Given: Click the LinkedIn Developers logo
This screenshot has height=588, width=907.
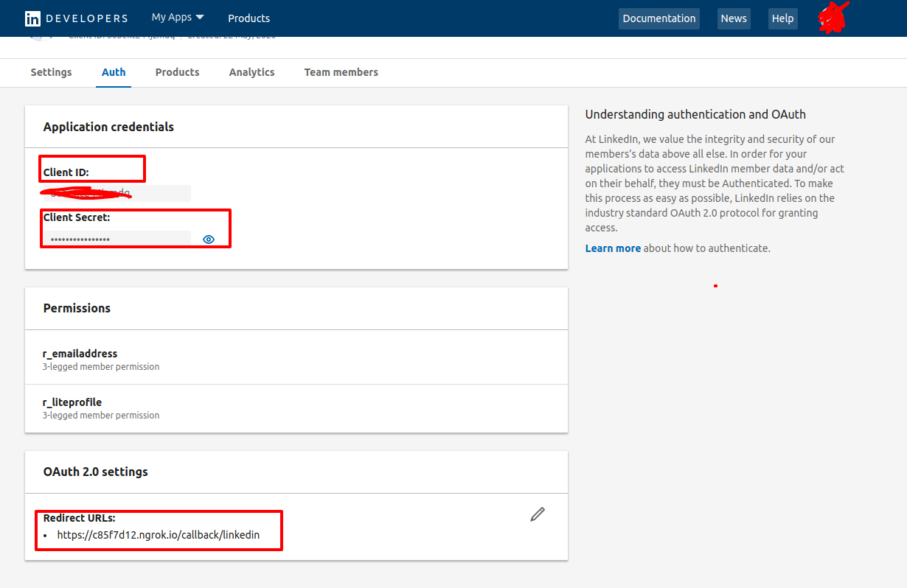Looking at the screenshot, I should (76, 18).
